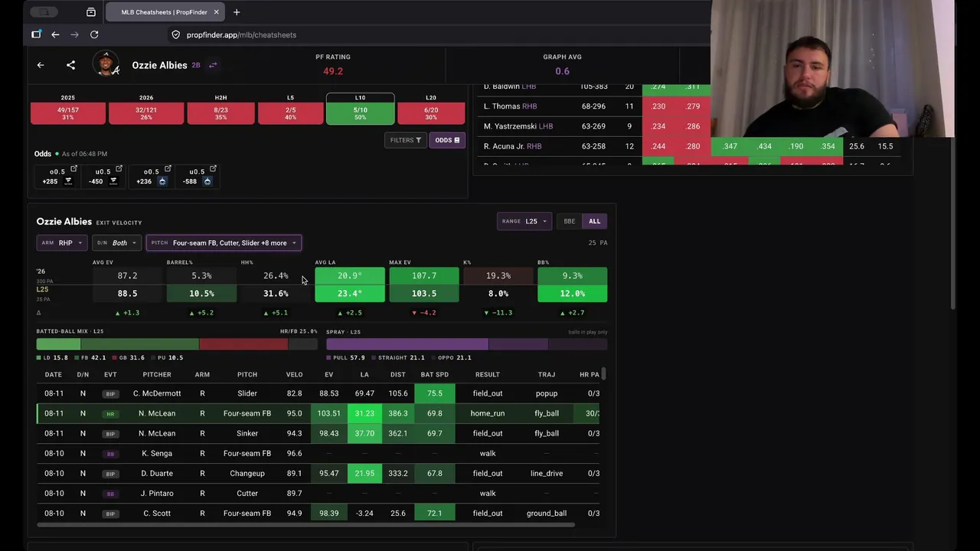
Task: Click the game log vertical scrollbar
Action: click(604, 374)
